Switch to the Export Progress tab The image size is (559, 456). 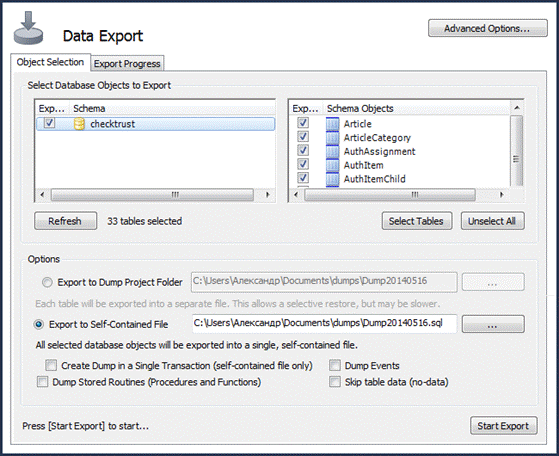tap(127, 64)
